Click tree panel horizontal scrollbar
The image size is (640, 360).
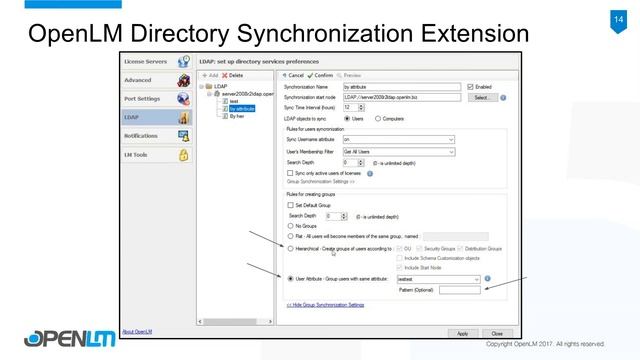230,322
